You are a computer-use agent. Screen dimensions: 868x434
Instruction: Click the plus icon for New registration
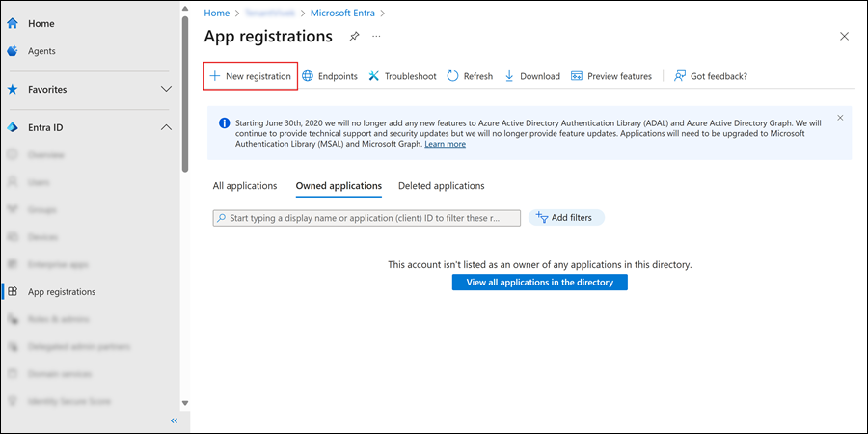tap(215, 76)
